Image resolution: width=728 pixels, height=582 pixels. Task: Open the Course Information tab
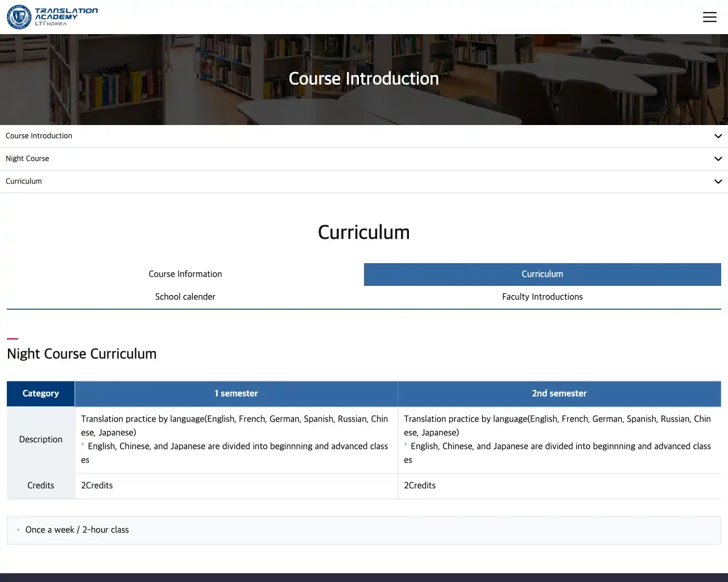(185, 274)
